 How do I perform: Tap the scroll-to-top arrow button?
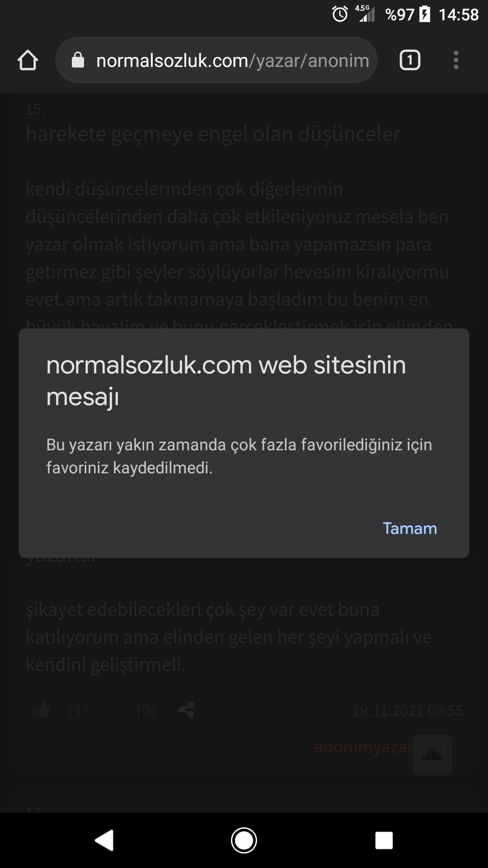432,755
